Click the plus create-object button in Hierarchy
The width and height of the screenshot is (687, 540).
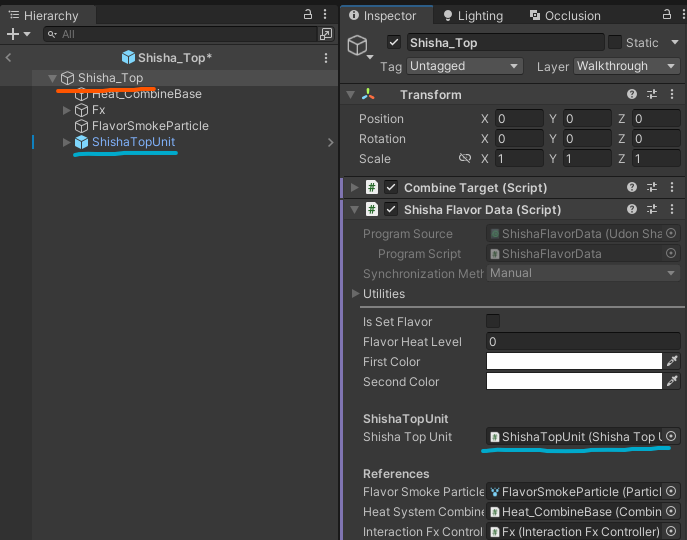click(13, 34)
